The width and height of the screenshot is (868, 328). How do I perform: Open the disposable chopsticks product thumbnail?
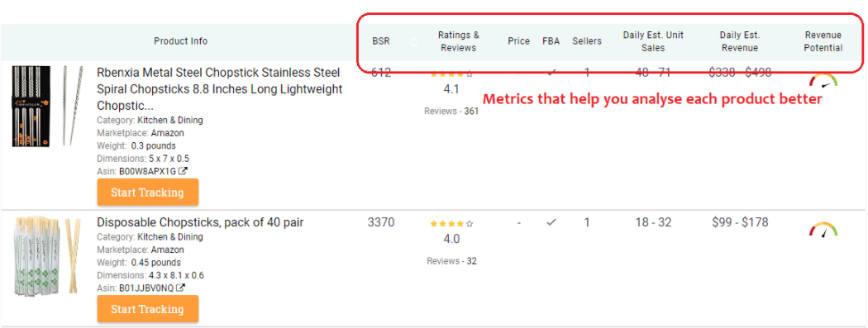click(46, 255)
